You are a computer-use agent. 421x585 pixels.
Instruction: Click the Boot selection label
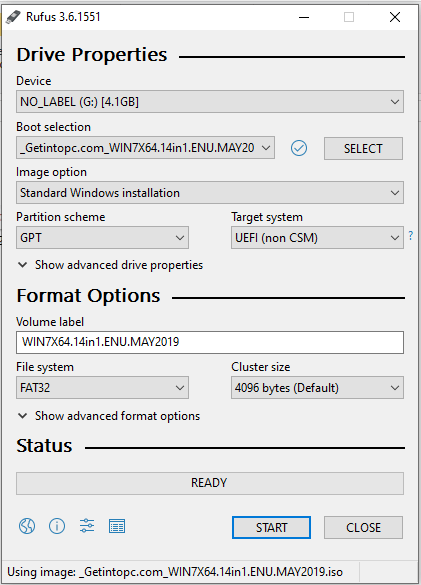(x=53, y=127)
